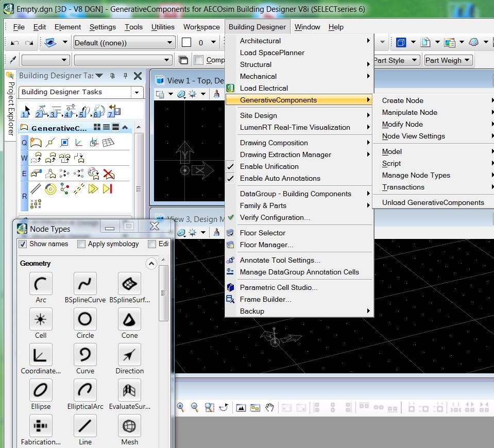This screenshot has height=448, width=494.
Task: Switch the task panel to panel layout
Action: tap(115, 127)
